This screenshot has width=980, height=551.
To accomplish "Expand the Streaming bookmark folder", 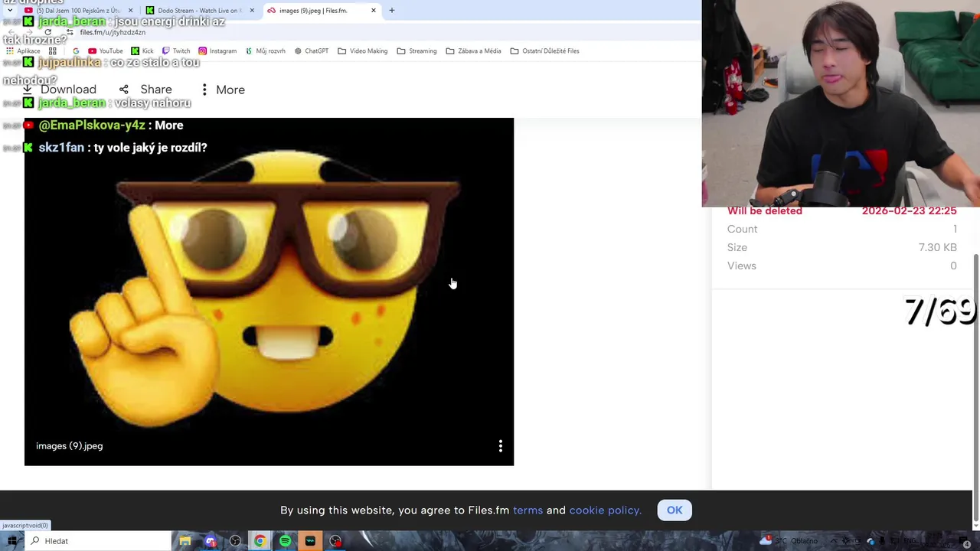I will 416,51.
